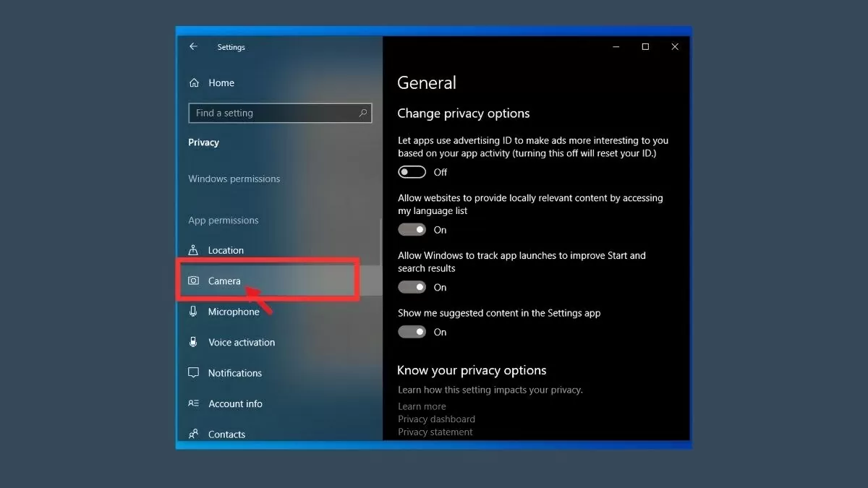Select the App permissions heading

coord(223,221)
